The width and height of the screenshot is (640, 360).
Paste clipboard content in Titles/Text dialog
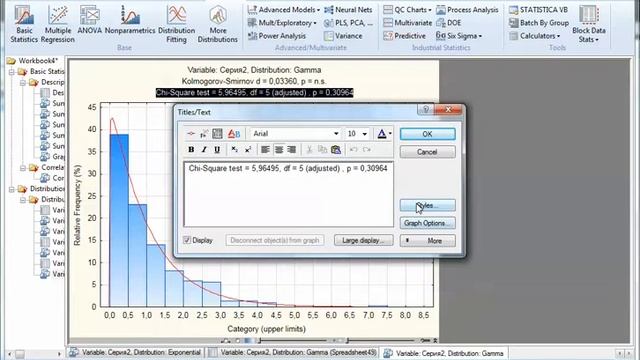point(336,150)
